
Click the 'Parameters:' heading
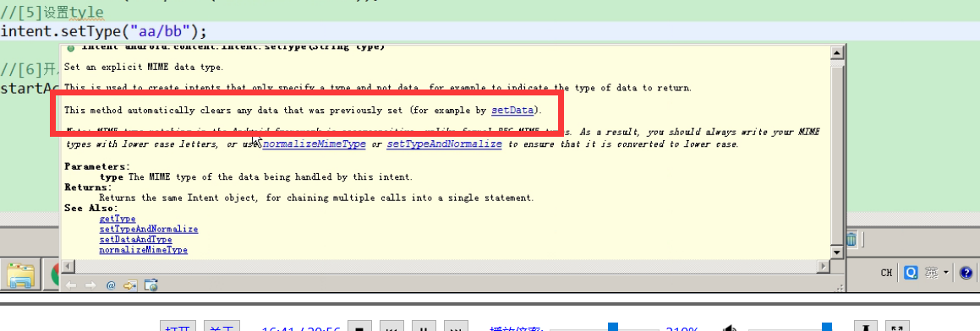pos(97,166)
